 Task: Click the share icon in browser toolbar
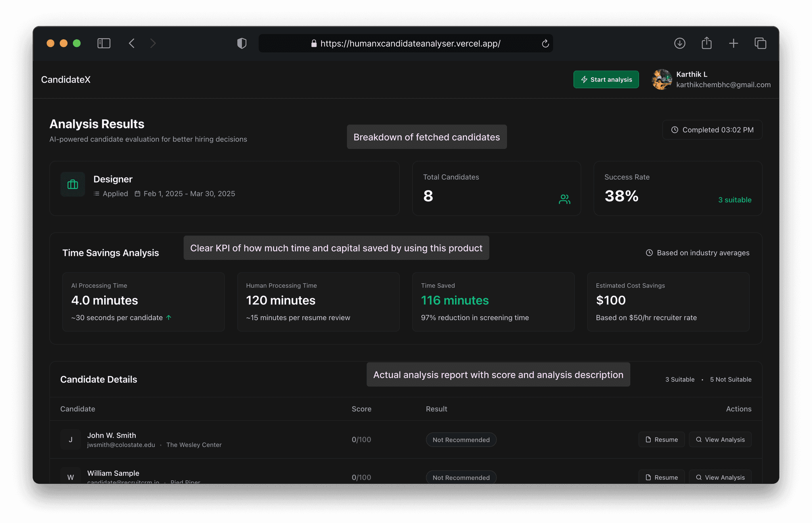707,43
